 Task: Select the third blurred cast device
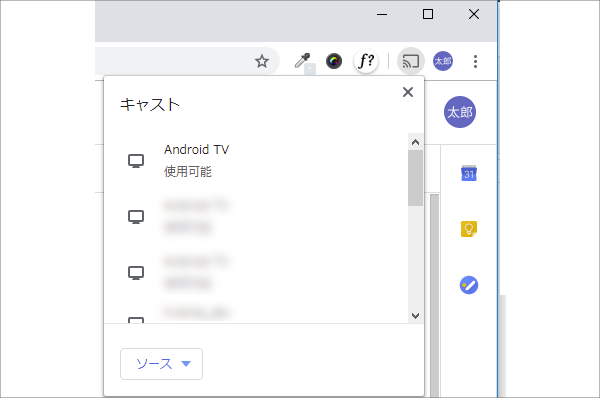(256, 273)
